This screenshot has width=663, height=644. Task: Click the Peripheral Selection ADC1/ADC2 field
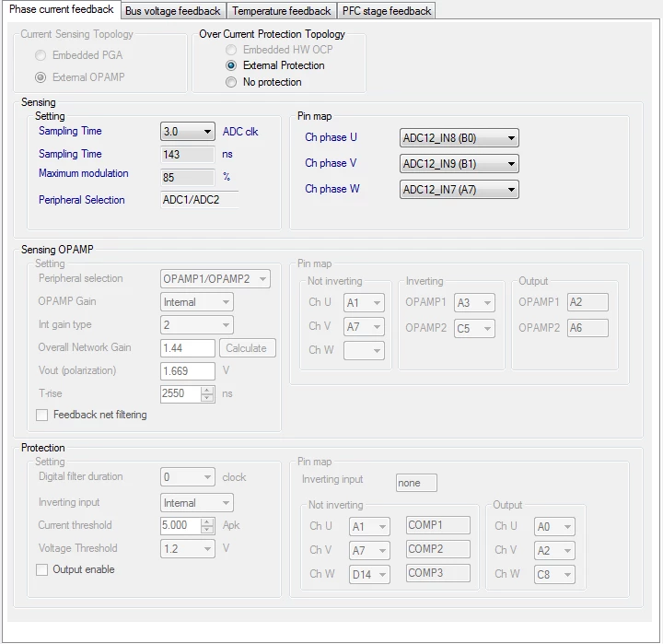pyautogui.click(x=200, y=200)
